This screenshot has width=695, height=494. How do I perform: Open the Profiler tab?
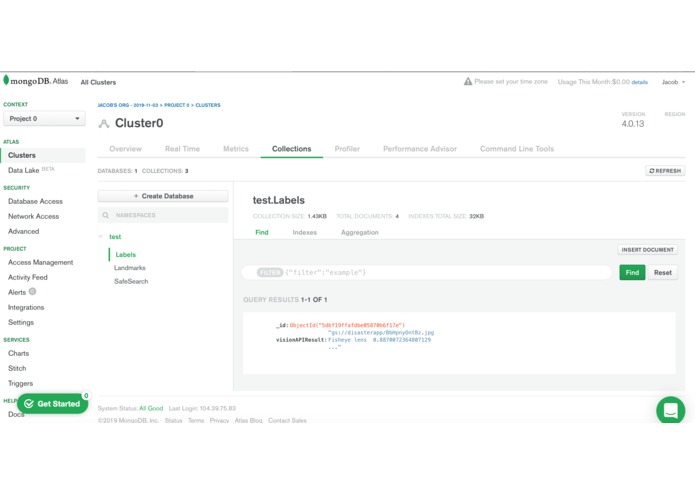(347, 149)
